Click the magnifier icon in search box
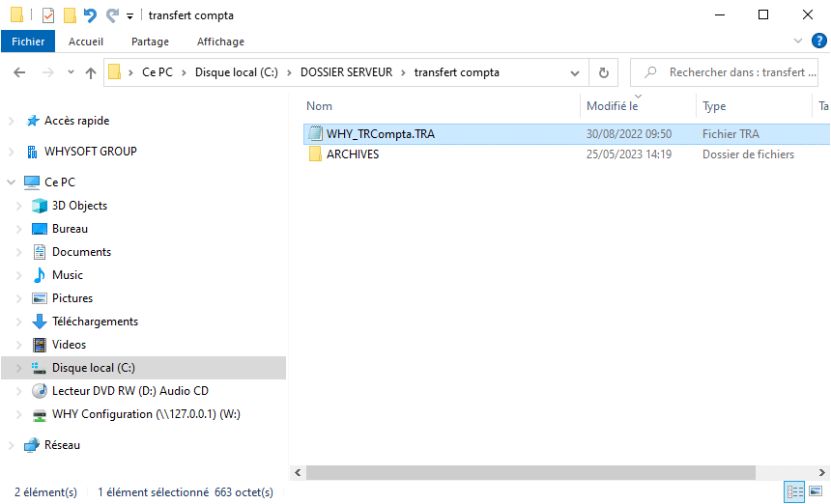Viewport: 831px width, 504px height. 650,72
